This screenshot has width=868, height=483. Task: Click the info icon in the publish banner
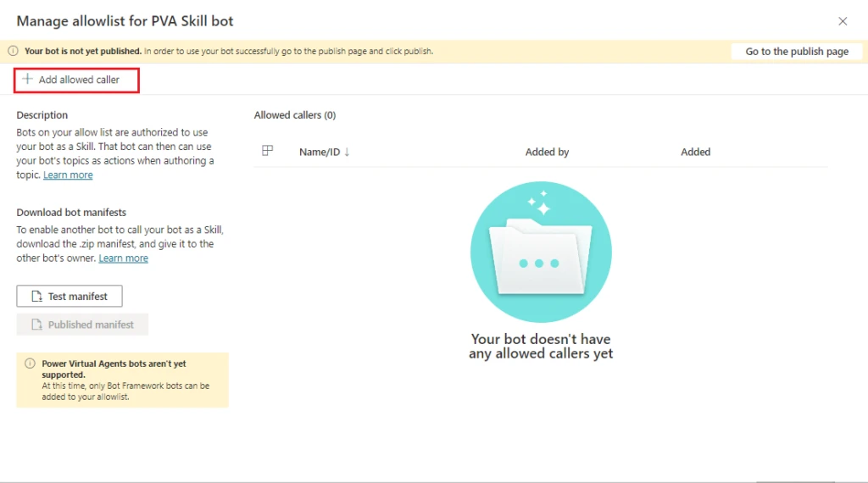pos(13,51)
